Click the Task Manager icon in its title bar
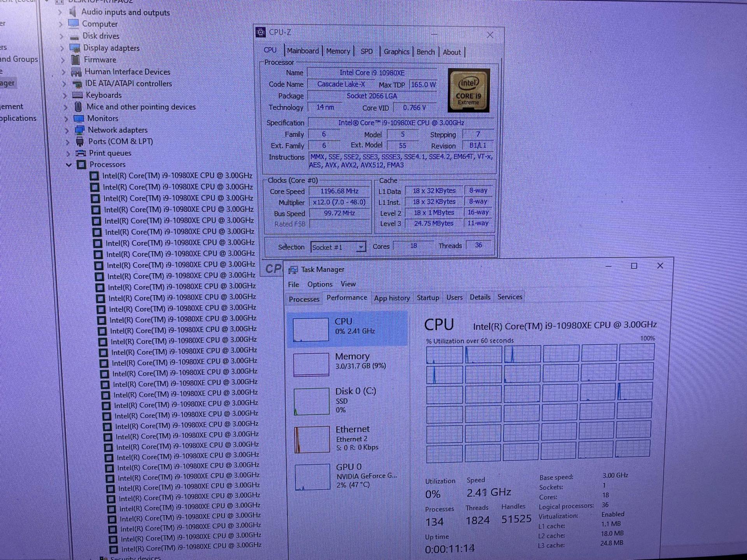747x560 pixels. (x=295, y=269)
